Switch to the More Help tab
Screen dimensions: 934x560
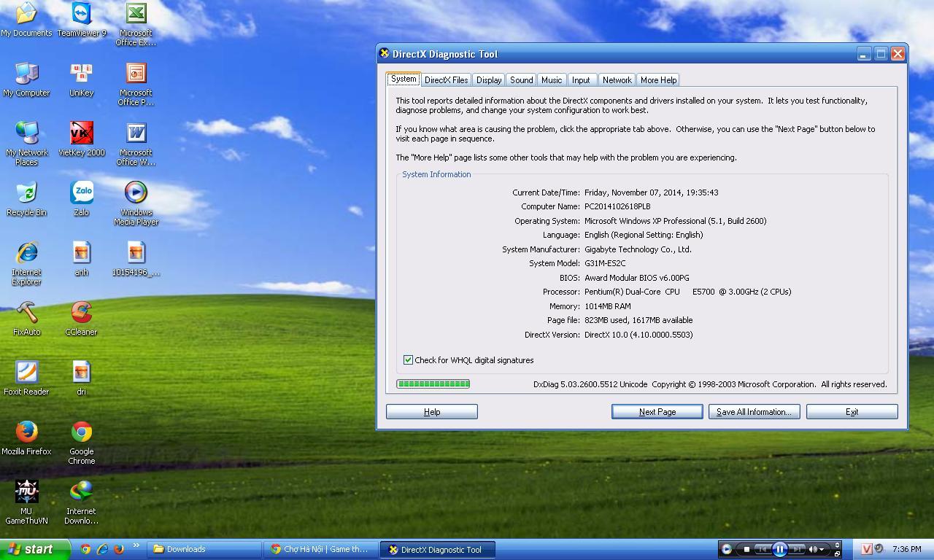click(x=658, y=80)
